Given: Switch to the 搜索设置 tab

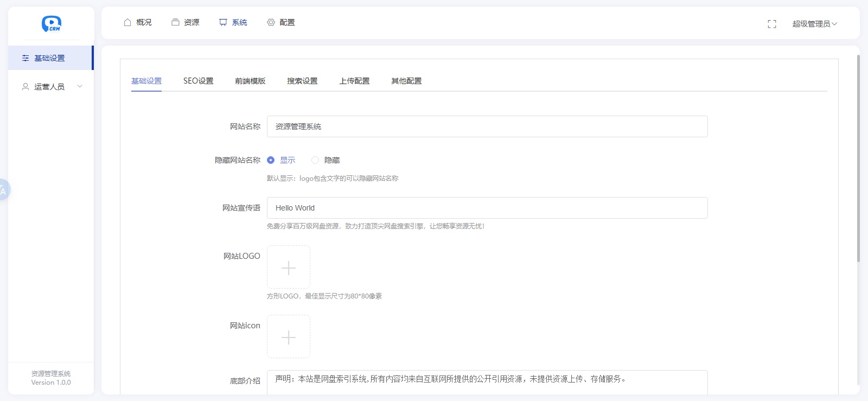Looking at the screenshot, I should (302, 81).
